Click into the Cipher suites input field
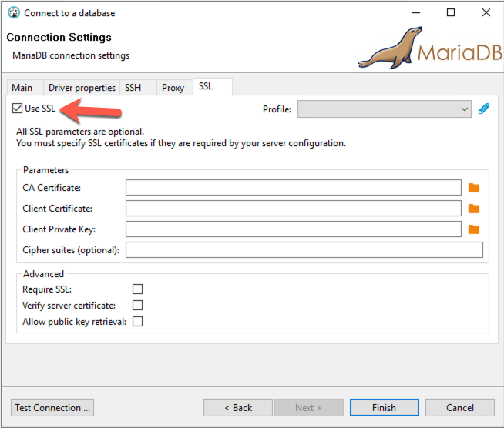Image resolution: width=504 pixels, height=428 pixels. [x=304, y=250]
